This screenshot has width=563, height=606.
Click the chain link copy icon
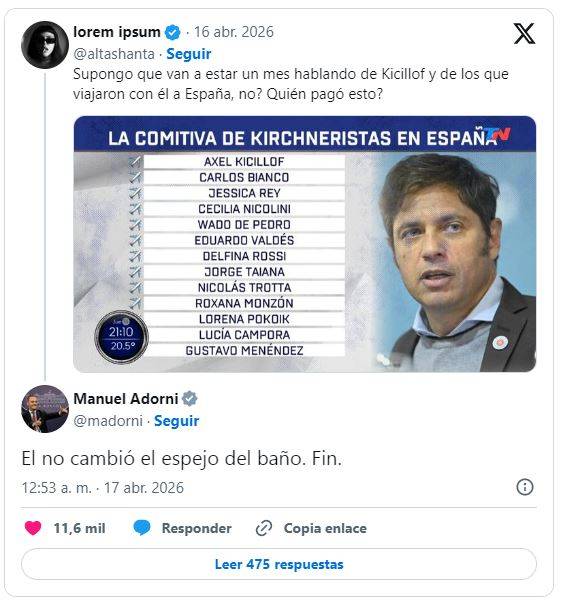tap(264, 528)
